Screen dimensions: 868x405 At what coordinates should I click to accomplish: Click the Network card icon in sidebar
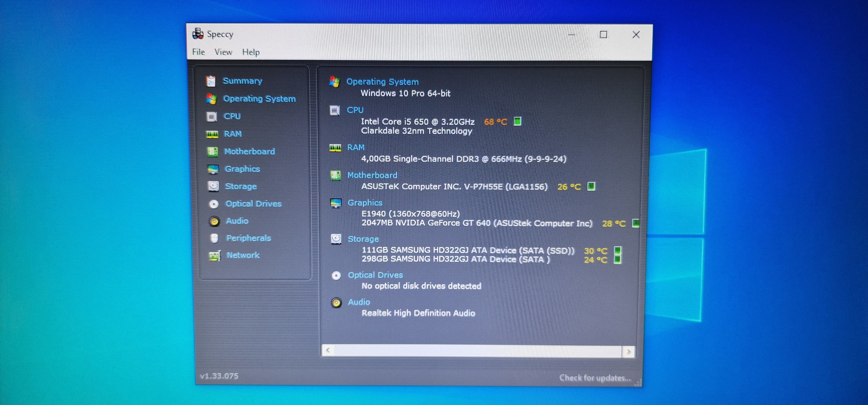(215, 255)
